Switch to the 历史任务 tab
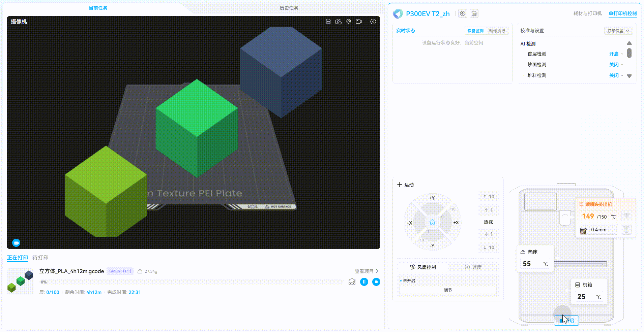This screenshot has height=332, width=644. coord(289,8)
